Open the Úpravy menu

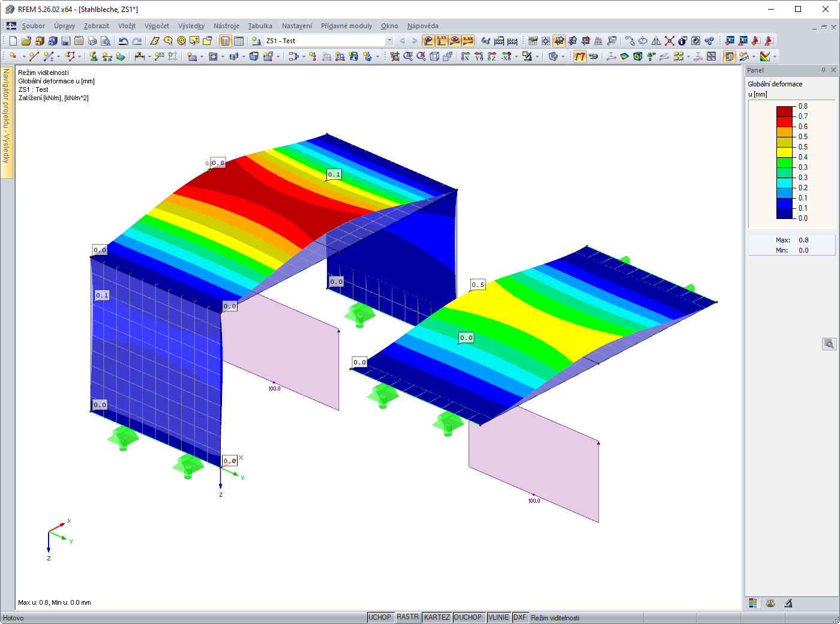click(x=65, y=26)
